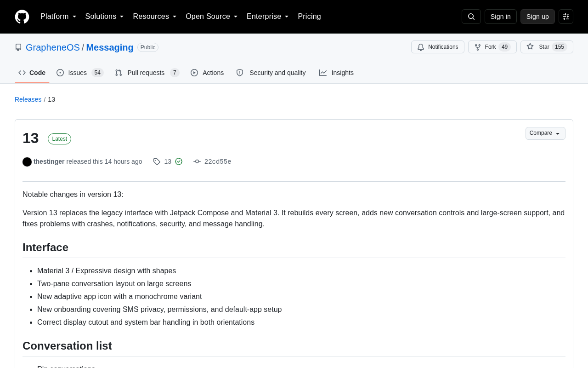Click 'Two-pane conversation layout on large screens'
Screen dimensions: 588x368
tap(114, 284)
